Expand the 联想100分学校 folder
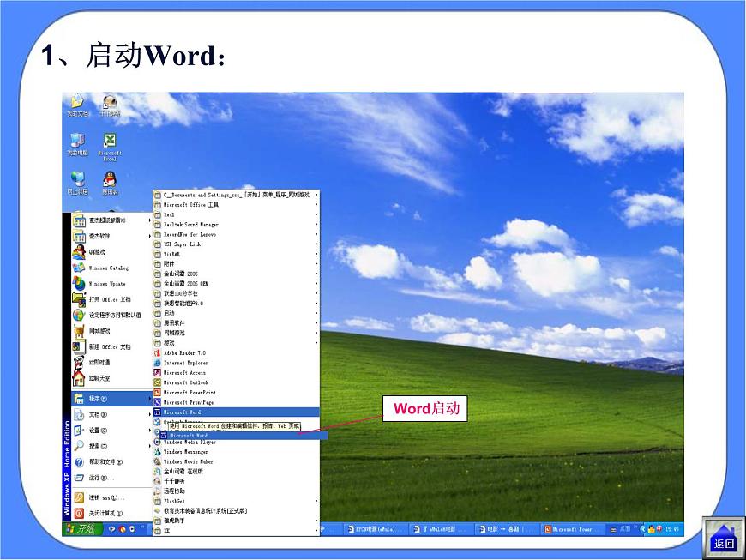The width and height of the screenshot is (746, 560). pos(236,293)
